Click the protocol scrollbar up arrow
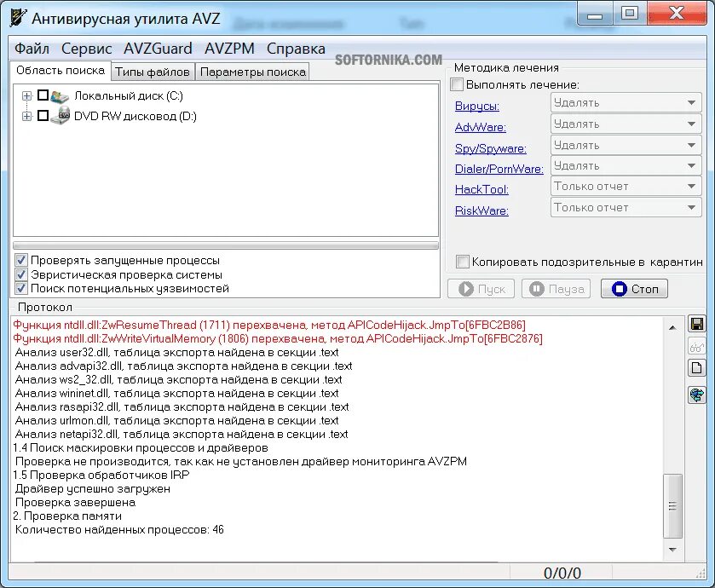Screen dimensions: 715x588 pyautogui.click(x=672, y=328)
